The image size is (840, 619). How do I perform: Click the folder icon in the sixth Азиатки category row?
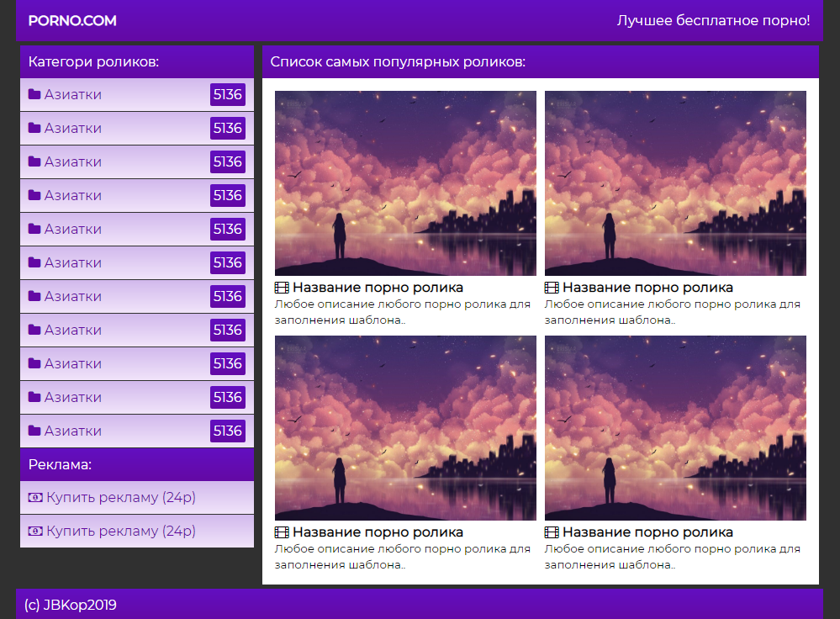tap(34, 262)
